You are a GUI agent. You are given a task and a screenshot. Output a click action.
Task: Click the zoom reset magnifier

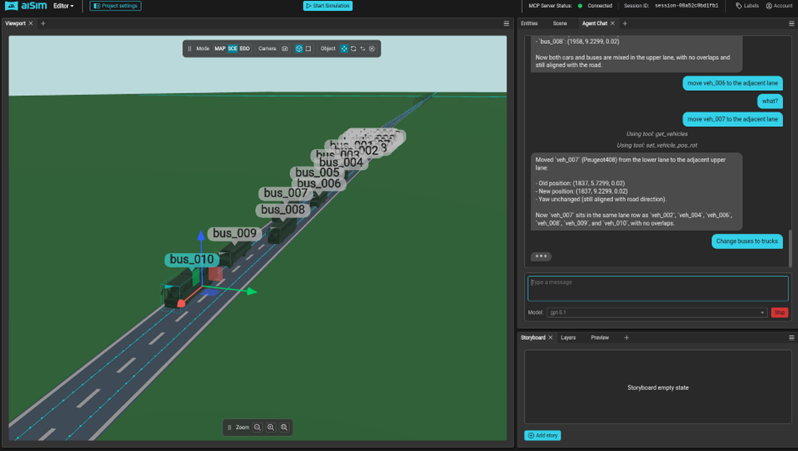tap(284, 428)
